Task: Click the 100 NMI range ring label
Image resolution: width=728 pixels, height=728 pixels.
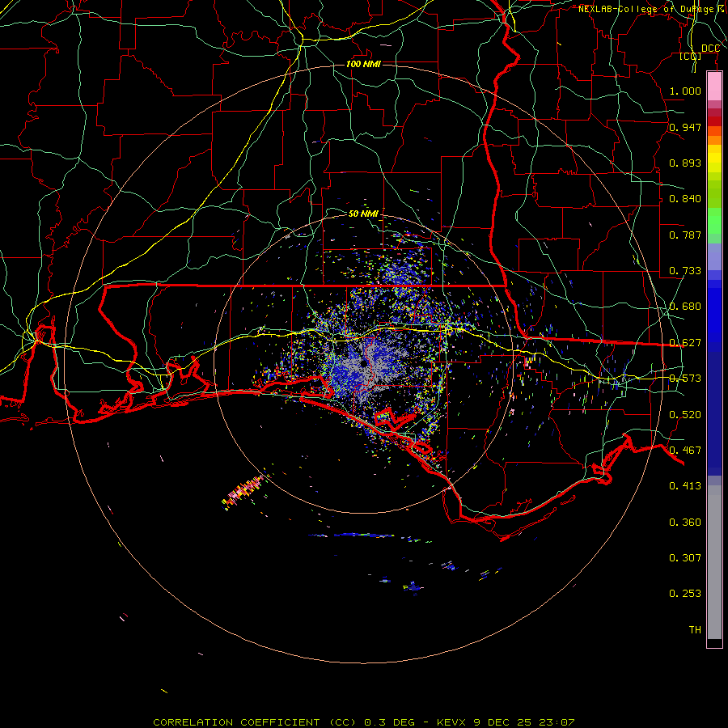Action: [363, 64]
